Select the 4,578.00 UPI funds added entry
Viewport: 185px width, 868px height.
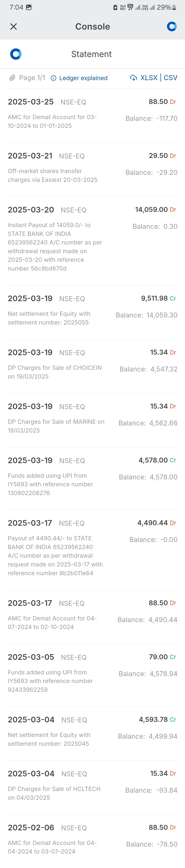92,478
